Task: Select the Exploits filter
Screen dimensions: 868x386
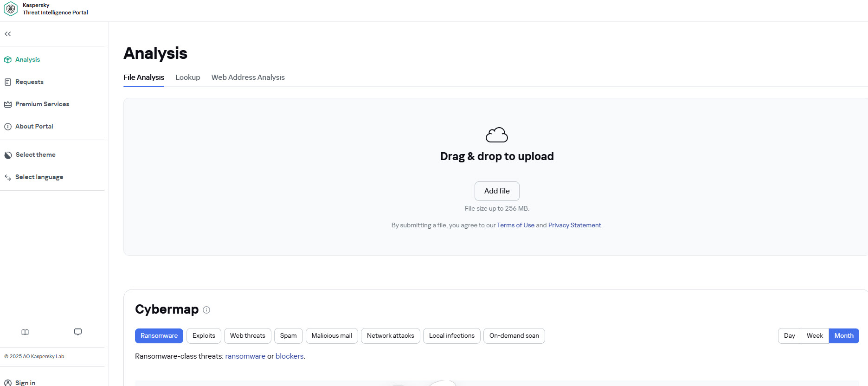Action: pyautogui.click(x=204, y=336)
